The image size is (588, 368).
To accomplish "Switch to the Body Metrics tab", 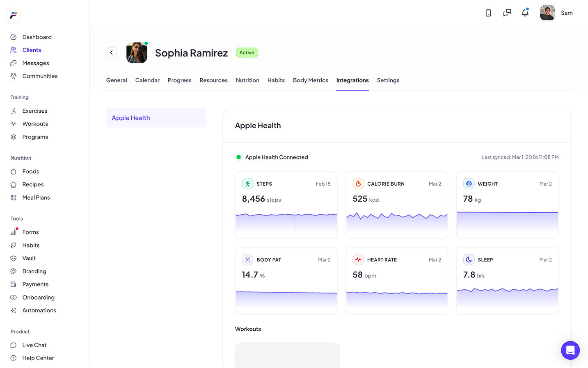I will tap(310, 80).
